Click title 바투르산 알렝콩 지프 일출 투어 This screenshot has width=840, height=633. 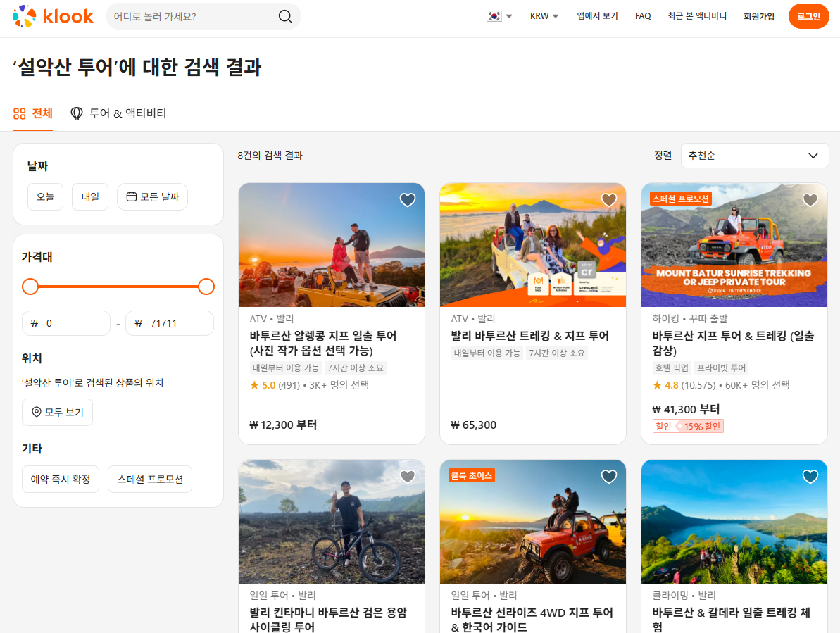coord(323,343)
